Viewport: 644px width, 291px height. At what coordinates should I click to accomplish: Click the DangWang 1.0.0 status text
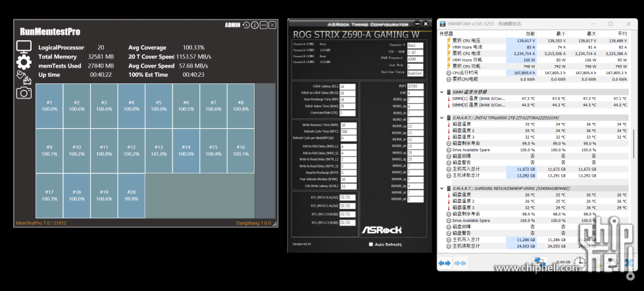[x=253, y=223]
